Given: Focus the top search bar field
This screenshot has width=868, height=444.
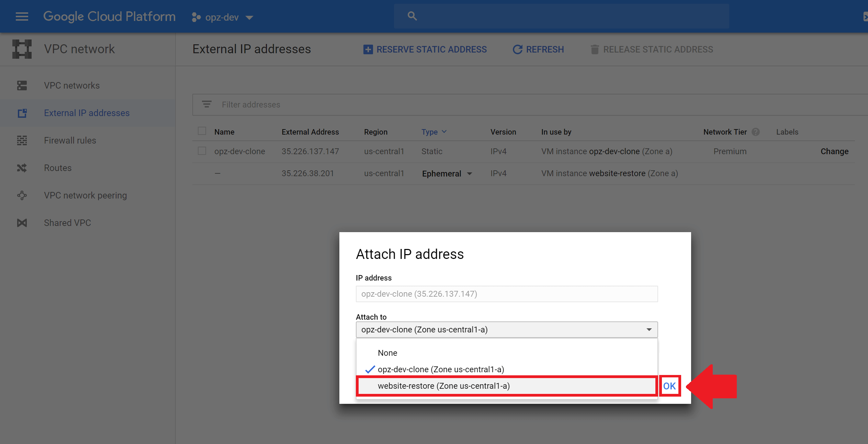Looking at the screenshot, I should (x=561, y=16).
